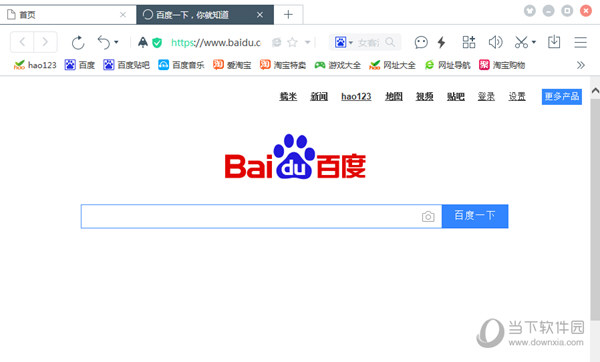Open the 百度贴吧 bookmark
Screen dimensions: 600x362
pyautogui.click(x=126, y=65)
